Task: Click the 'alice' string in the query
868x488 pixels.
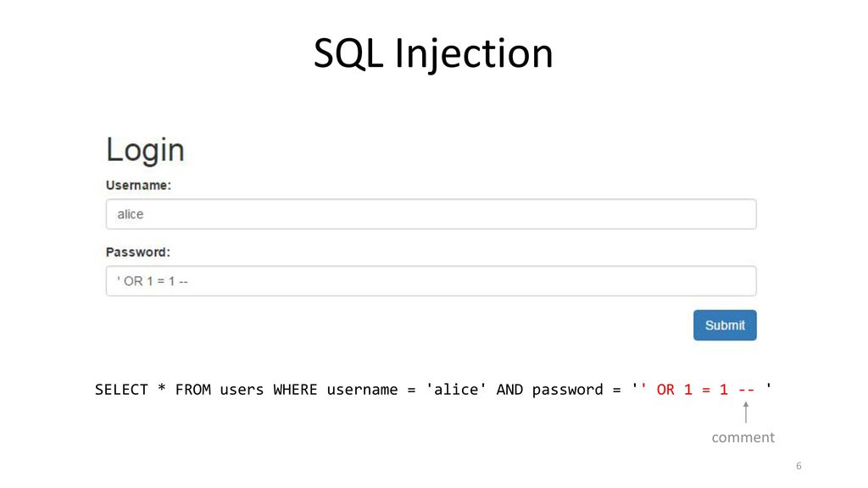Action: [456, 390]
